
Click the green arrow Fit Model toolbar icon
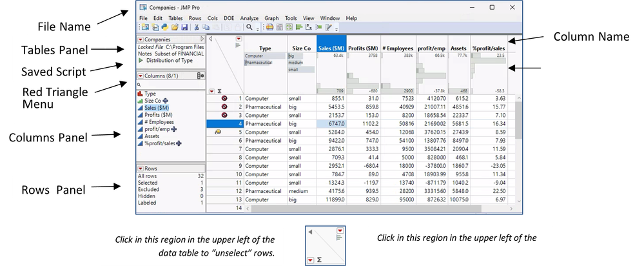point(318,28)
